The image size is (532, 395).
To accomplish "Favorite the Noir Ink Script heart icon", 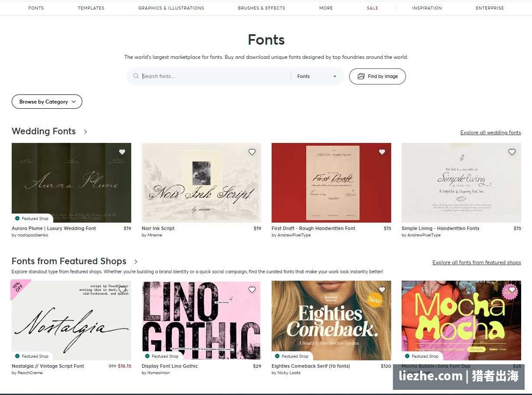I will (x=252, y=152).
